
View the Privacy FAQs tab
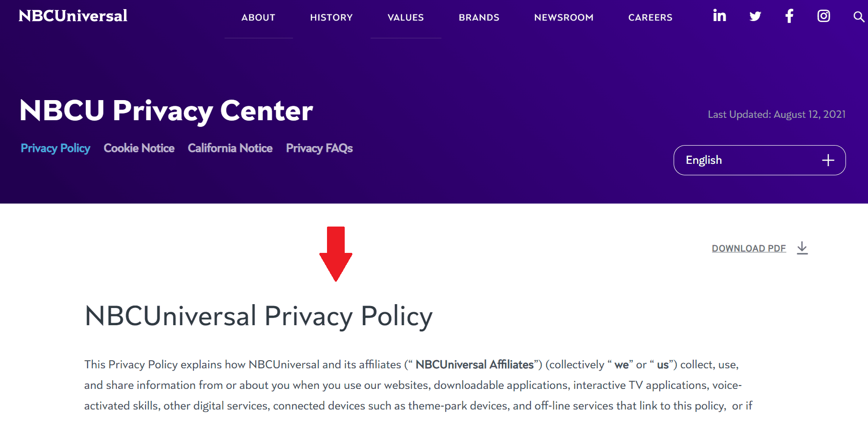click(x=319, y=148)
